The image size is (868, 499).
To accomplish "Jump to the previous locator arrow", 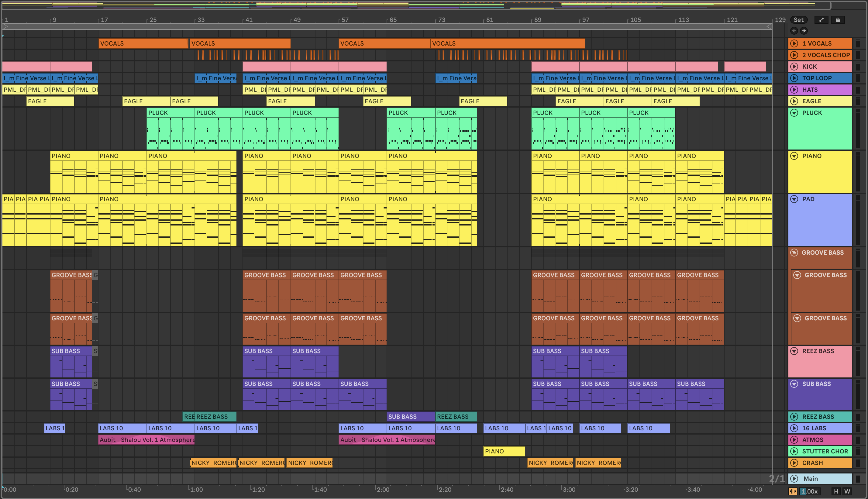I will pos(794,31).
